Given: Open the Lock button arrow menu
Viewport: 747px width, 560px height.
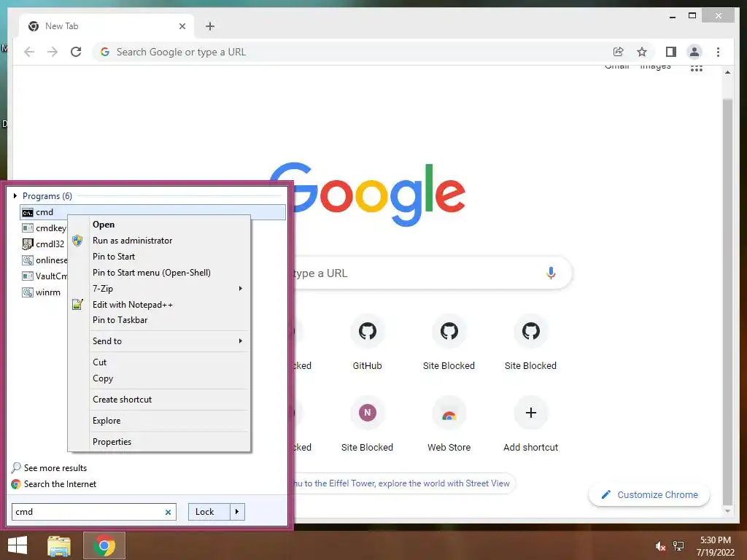Looking at the screenshot, I should click(x=237, y=512).
